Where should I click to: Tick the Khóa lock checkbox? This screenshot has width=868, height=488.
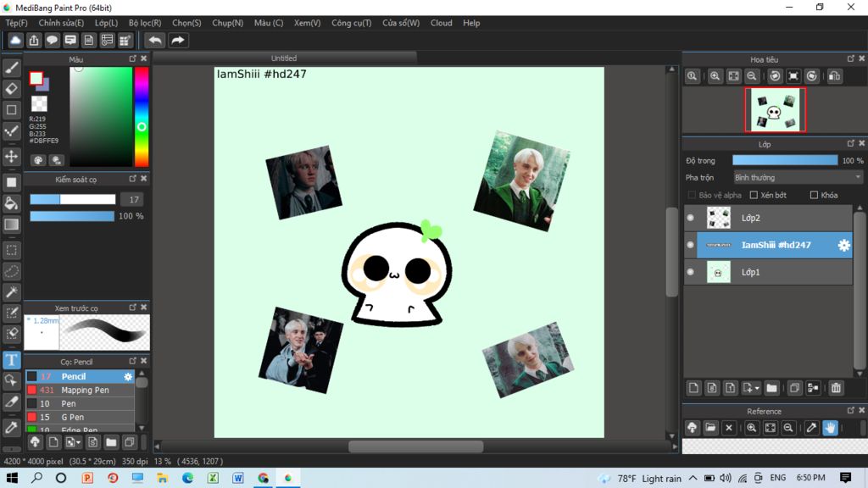coord(814,195)
